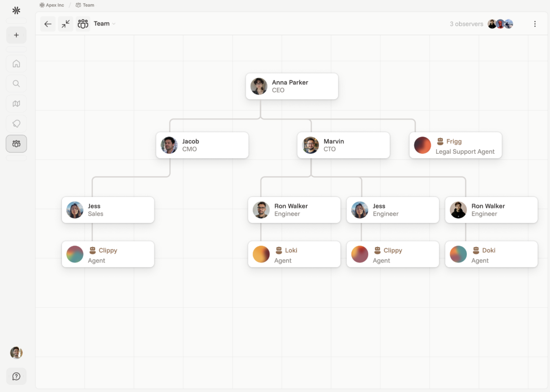Click the Team group icon in the toolbar
This screenshot has height=392, width=550.
[83, 24]
